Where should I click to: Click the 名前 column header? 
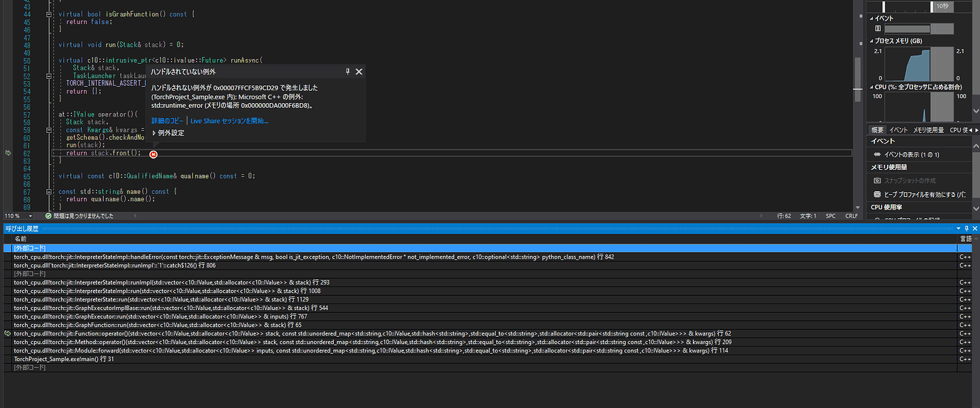[21, 239]
